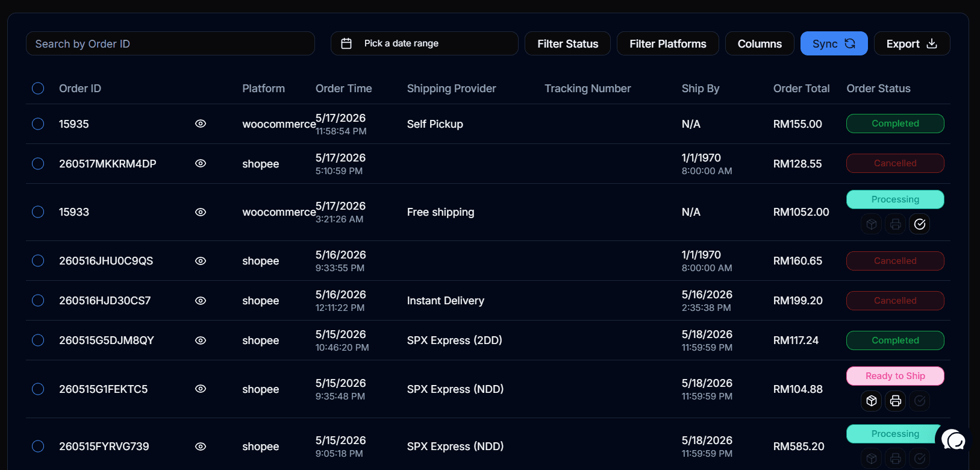Click the Order Status column header
This screenshot has width=980, height=470.
tap(878, 89)
